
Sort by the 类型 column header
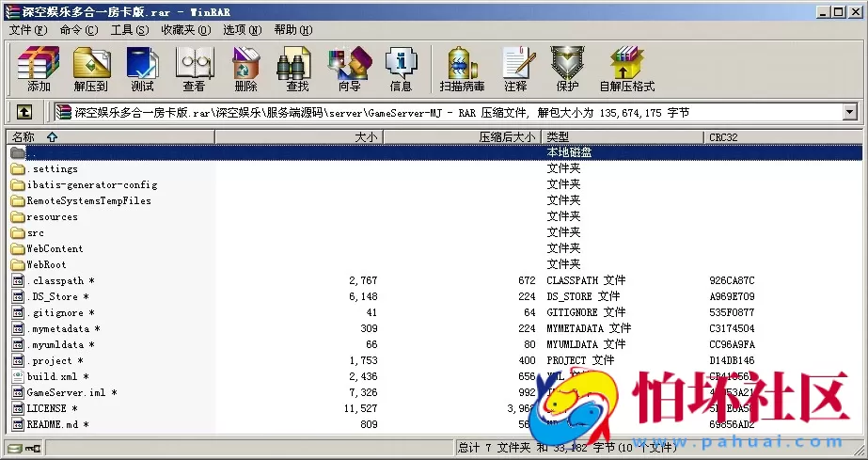tap(622, 136)
